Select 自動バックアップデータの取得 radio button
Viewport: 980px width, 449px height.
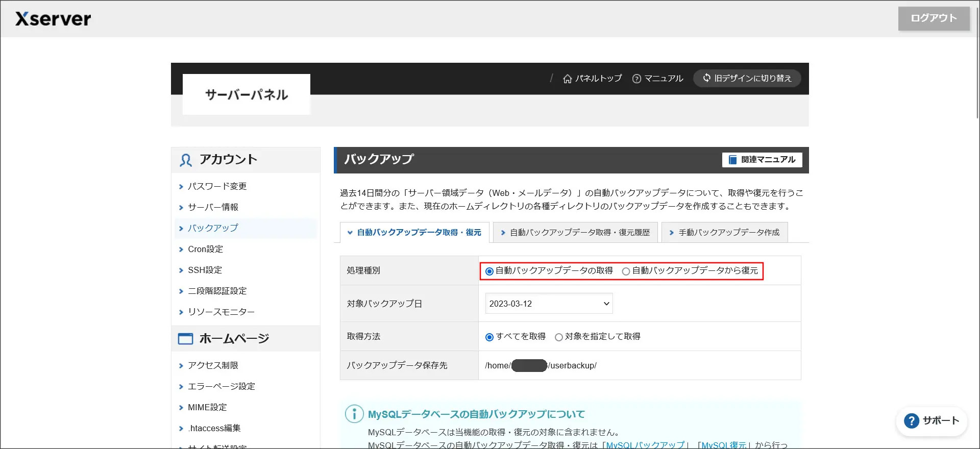489,271
